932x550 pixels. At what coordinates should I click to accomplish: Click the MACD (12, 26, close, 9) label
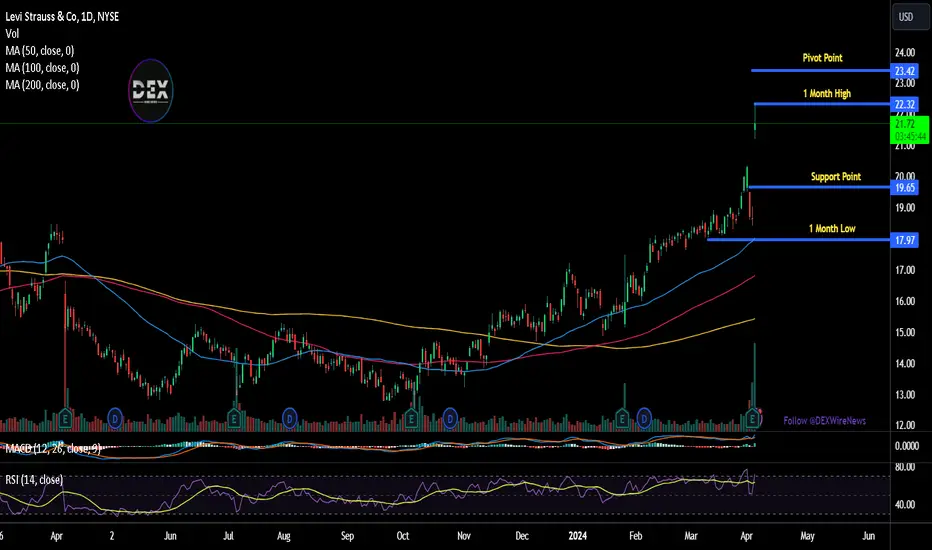[53, 448]
